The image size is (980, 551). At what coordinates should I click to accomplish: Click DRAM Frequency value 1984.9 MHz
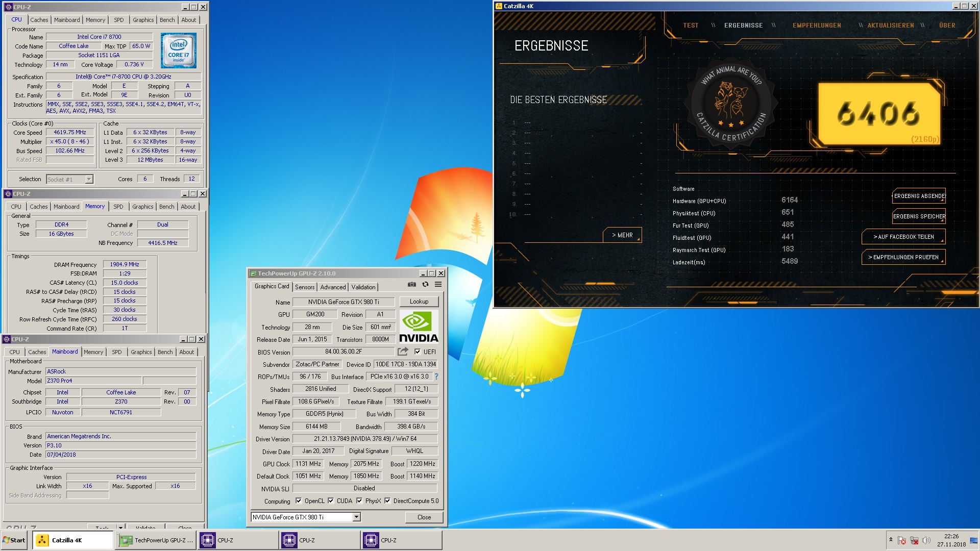[125, 264]
